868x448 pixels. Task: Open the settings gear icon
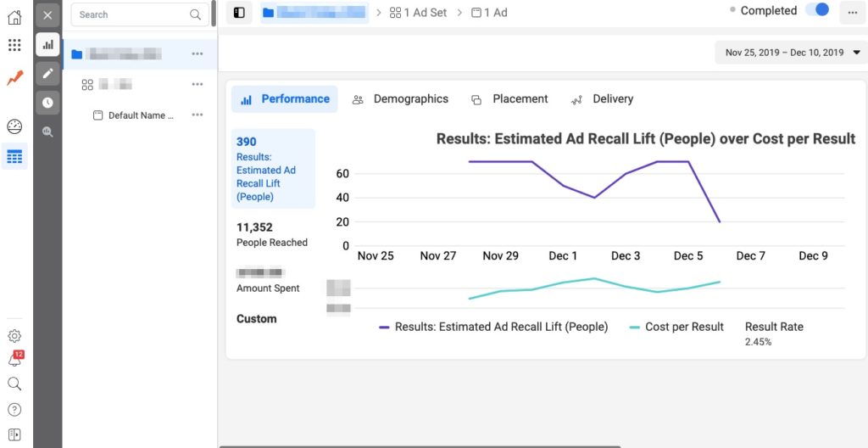(14, 336)
